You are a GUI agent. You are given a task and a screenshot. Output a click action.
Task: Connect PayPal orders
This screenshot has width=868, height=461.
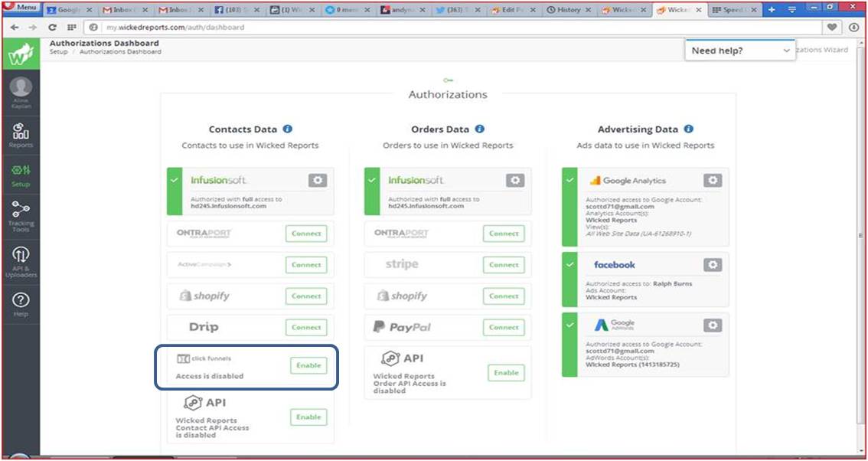pyautogui.click(x=504, y=327)
